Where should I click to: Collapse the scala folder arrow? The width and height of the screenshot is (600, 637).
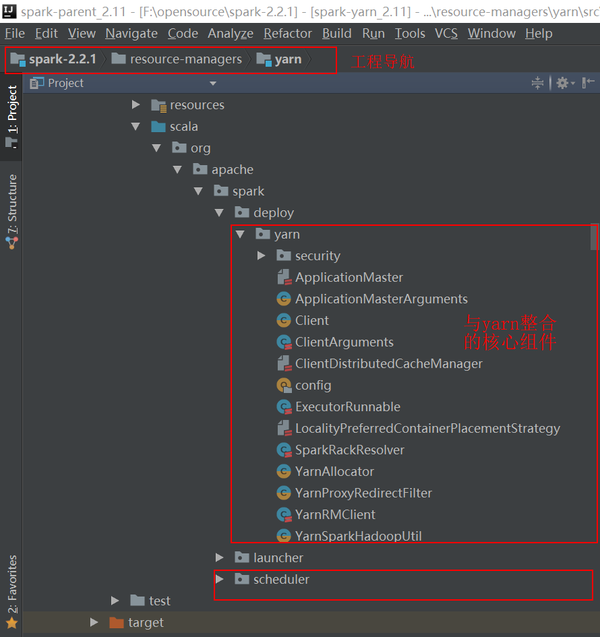point(136,127)
